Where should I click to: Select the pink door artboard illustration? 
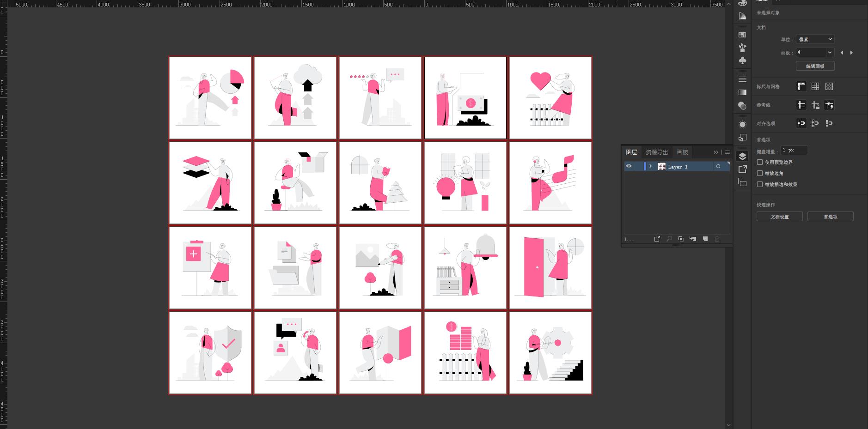point(550,268)
